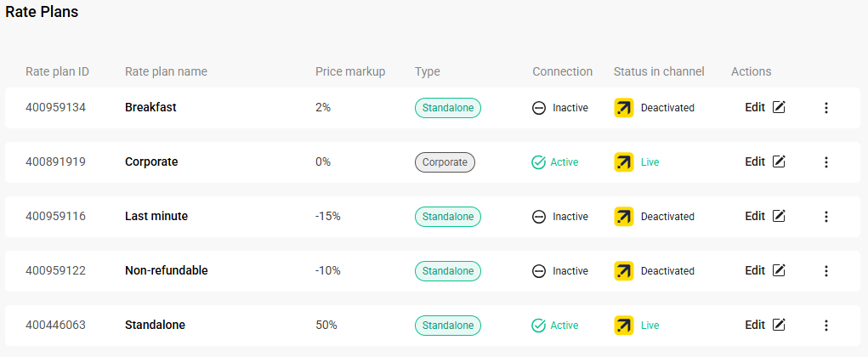Click Edit for the Non-refundable rate plan
Viewport: 868px width, 357px height.
755,271
